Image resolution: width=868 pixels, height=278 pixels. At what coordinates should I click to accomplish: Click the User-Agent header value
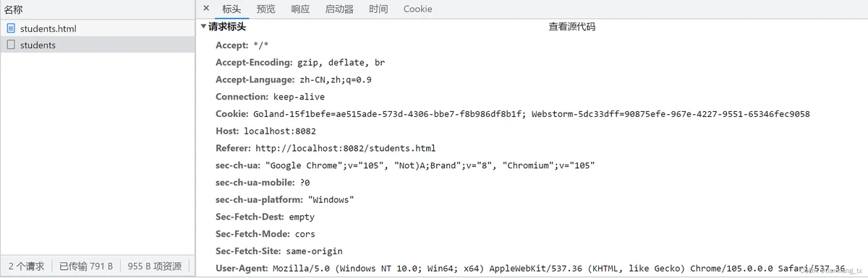(558, 269)
